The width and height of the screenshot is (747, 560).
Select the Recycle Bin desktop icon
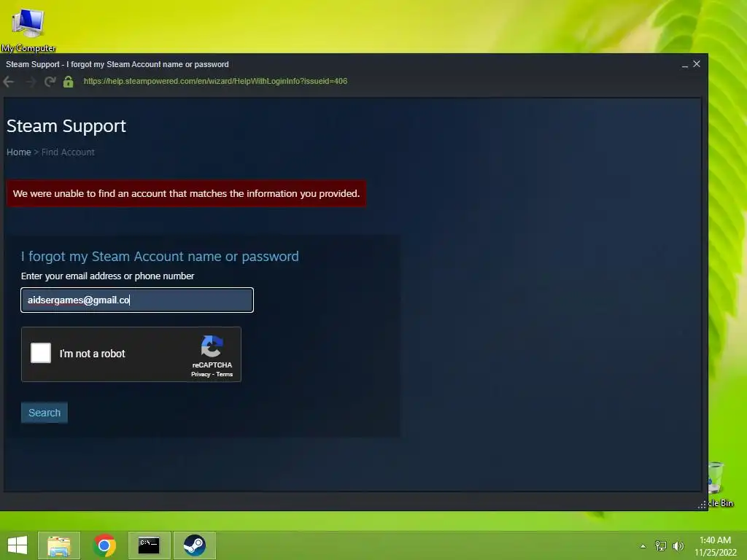(x=719, y=484)
